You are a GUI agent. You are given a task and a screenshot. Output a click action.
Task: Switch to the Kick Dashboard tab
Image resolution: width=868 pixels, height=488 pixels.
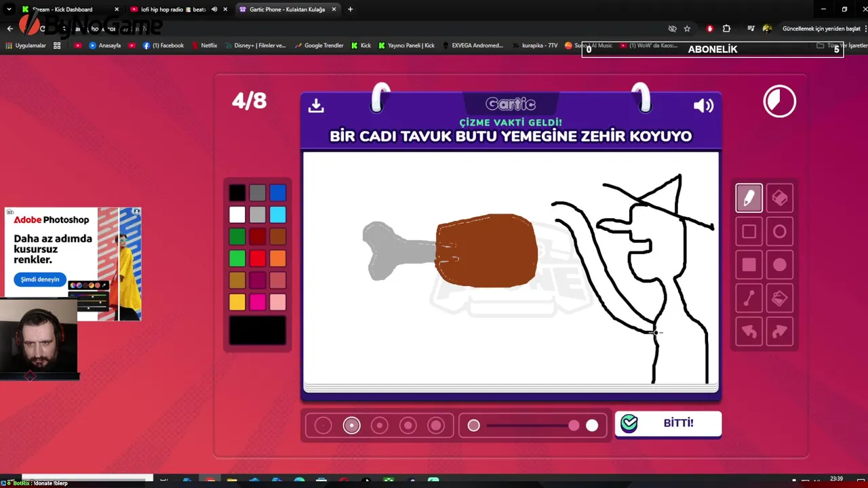pos(71,9)
